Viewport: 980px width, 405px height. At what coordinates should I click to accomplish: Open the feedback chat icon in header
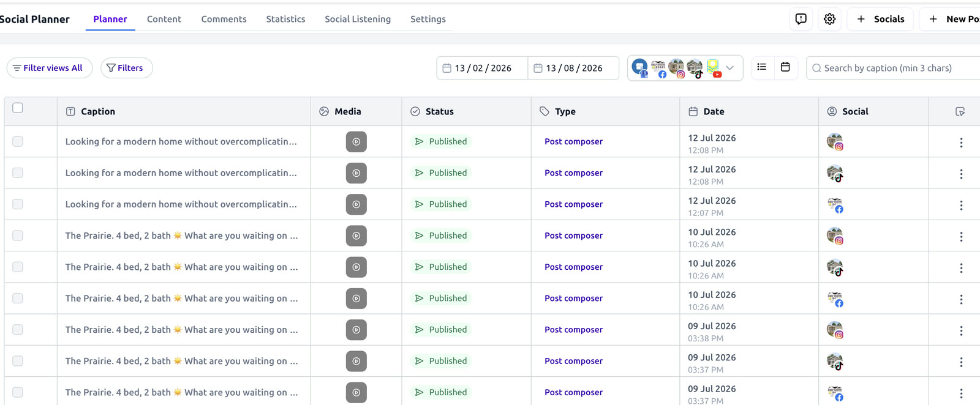[801, 19]
